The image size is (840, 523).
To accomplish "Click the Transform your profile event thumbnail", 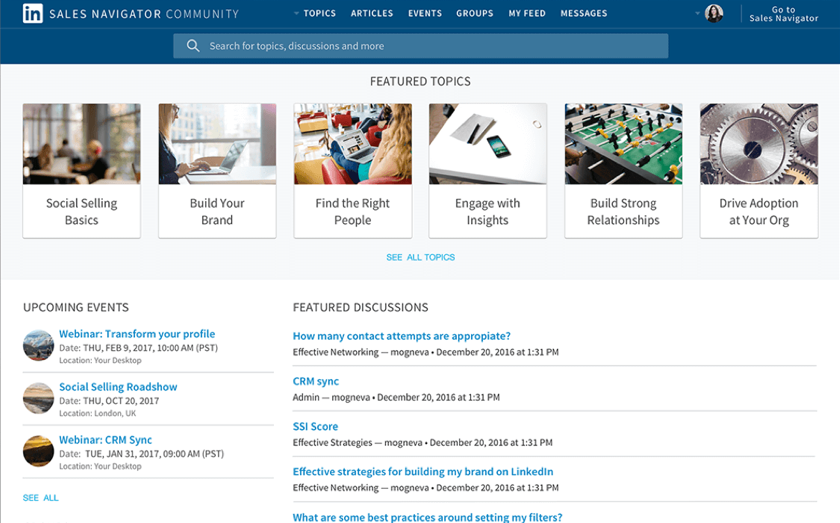I will pyautogui.click(x=39, y=345).
